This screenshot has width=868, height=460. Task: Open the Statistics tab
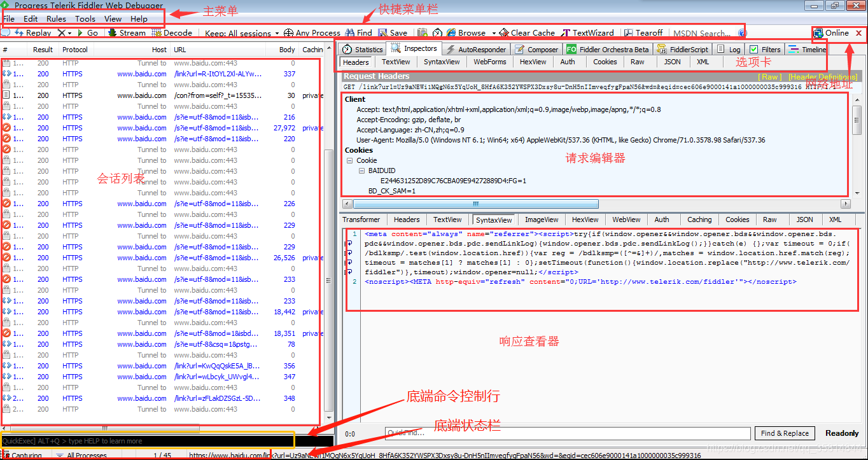click(x=363, y=49)
